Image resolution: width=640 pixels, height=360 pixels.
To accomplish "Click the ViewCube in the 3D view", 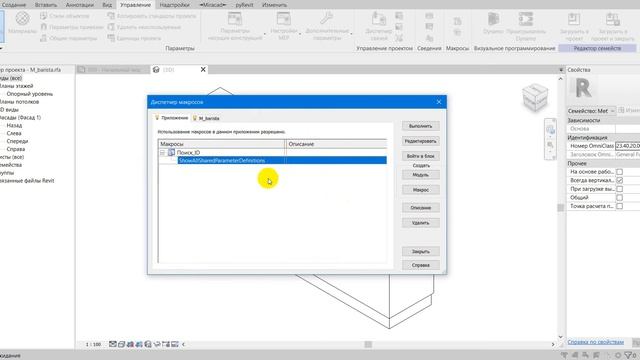I will click(535, 97).
